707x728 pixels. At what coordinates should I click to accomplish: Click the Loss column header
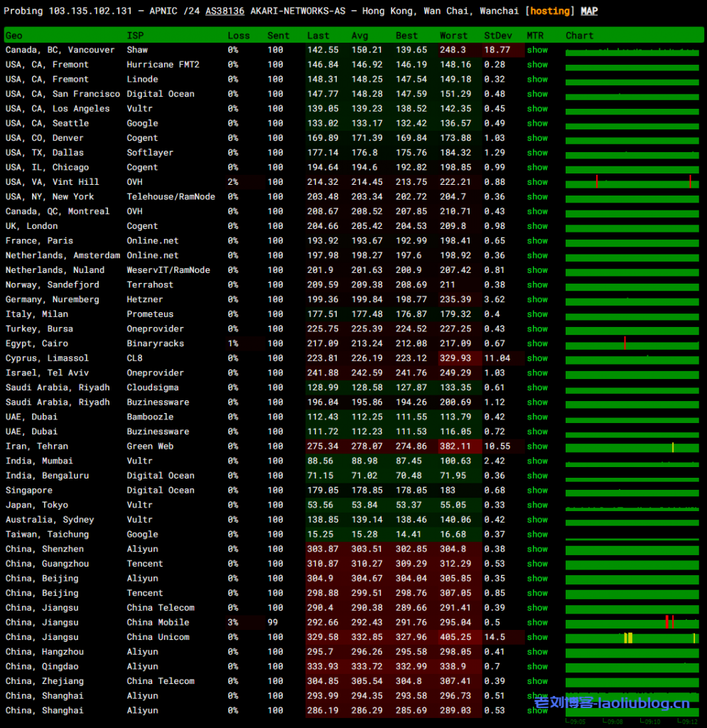pyautogui.click(x=239, y=36)
